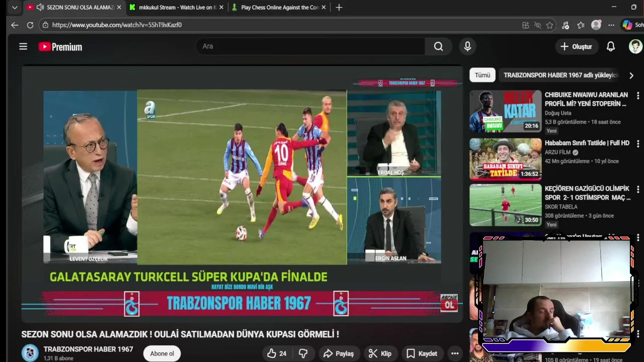644x362 pixels.
Task: Open more actions ellipsis below video
Action: pos(455,353)
